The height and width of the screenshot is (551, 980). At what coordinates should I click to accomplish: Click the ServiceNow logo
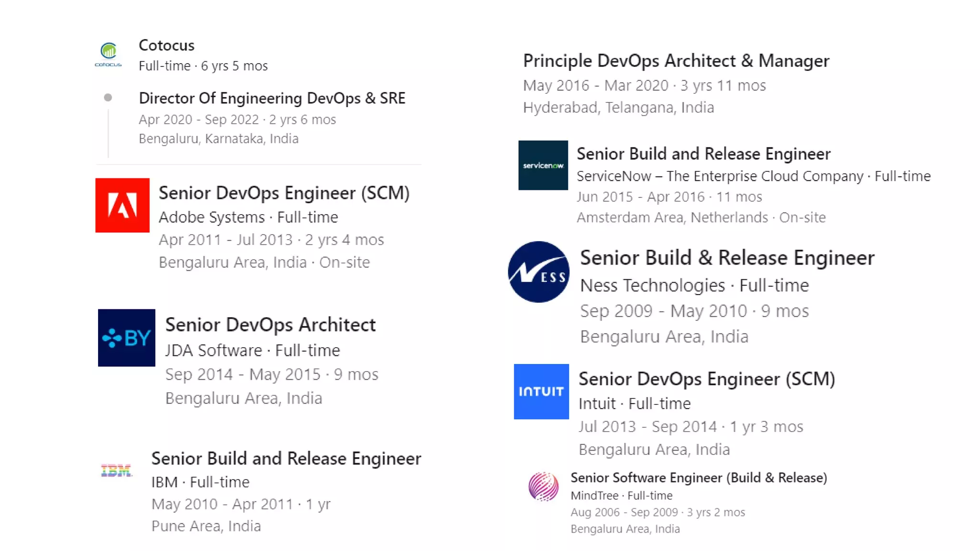[x=543, y=165]
